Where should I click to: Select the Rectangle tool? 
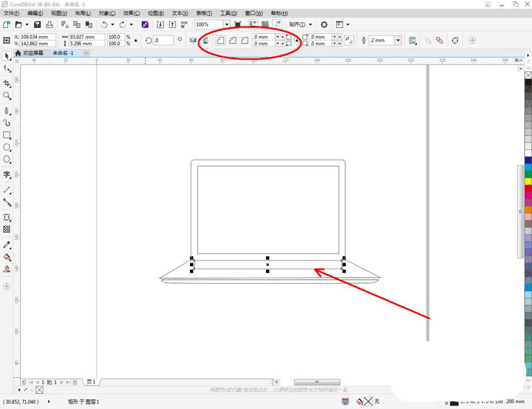click(x=7, y=135)
